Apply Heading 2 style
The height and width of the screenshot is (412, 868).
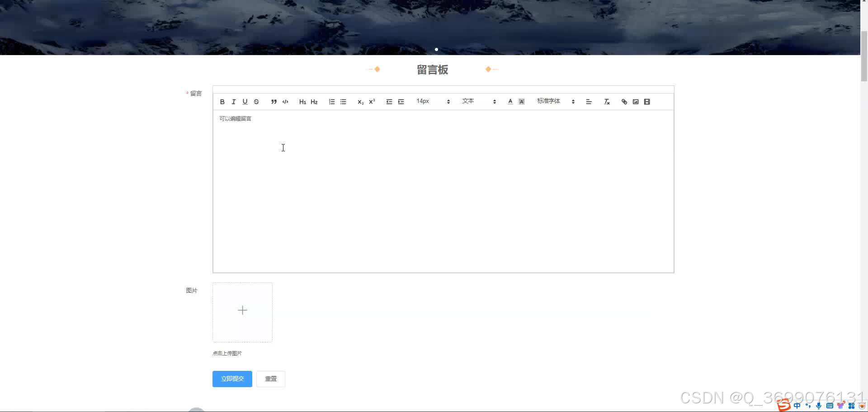(314, 102)
